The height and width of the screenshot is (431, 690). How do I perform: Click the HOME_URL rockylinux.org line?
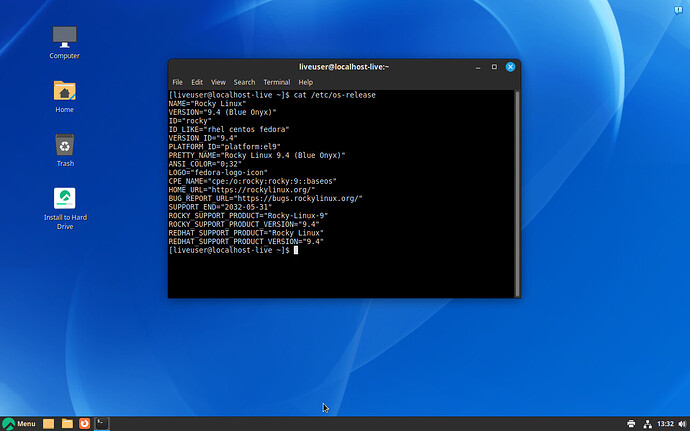tap(242, 190)
